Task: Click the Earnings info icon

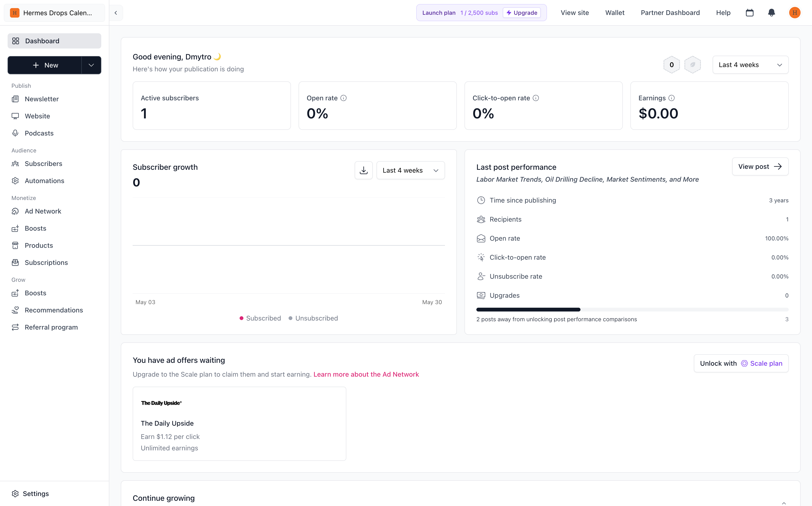Action: [672, 98]
